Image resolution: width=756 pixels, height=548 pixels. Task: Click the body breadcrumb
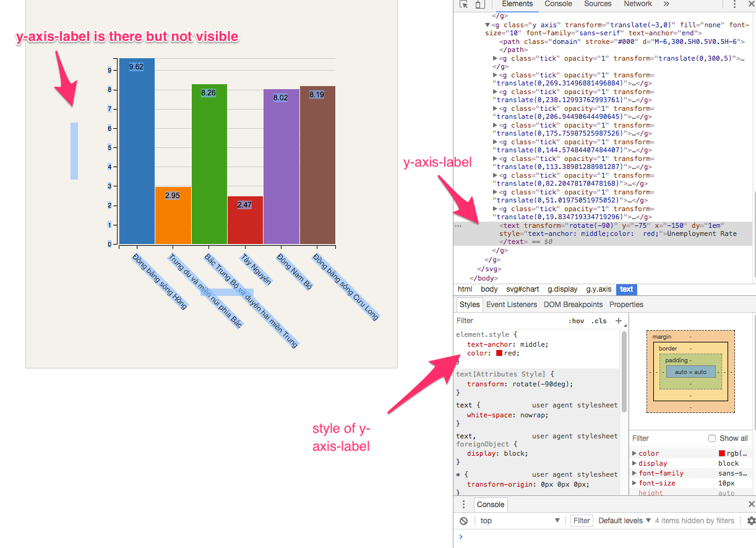pos(489,289)
